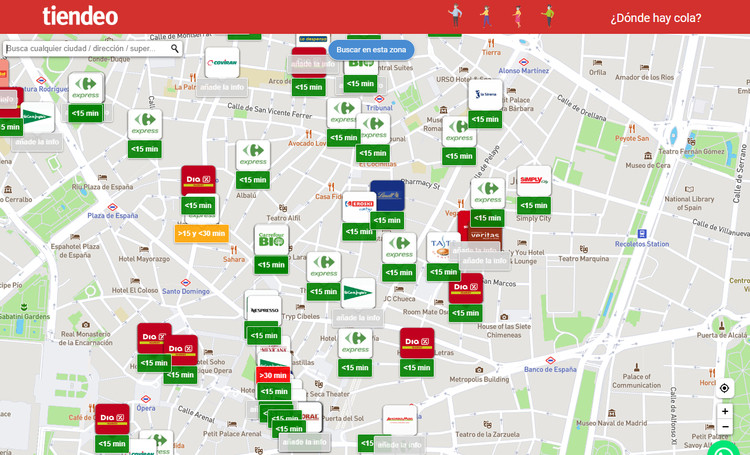Open the Covirán store marker
Screen dimensions: 750x455
click(x=222, y=63)
